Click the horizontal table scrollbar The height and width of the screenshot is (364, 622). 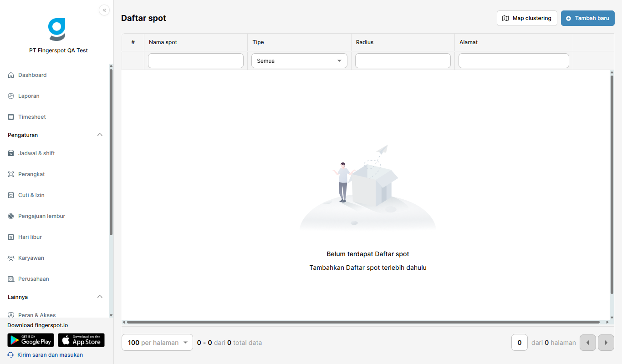(x=363, y=322)
